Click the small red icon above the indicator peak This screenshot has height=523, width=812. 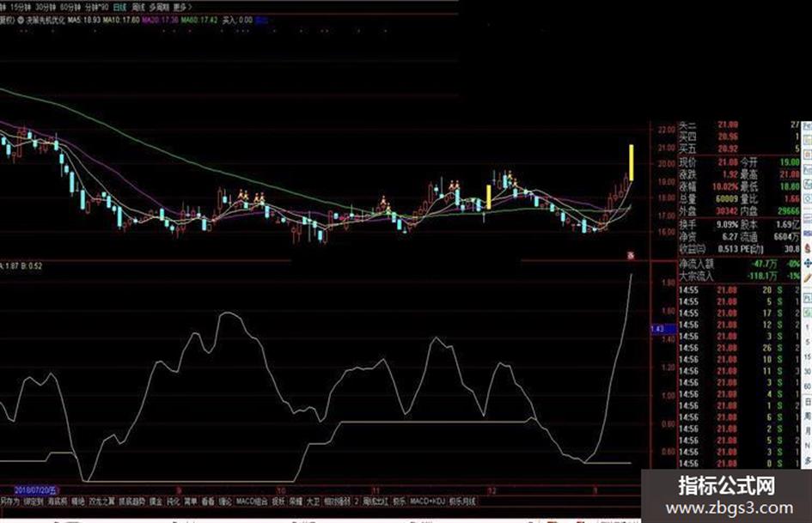tap(631, 255)
